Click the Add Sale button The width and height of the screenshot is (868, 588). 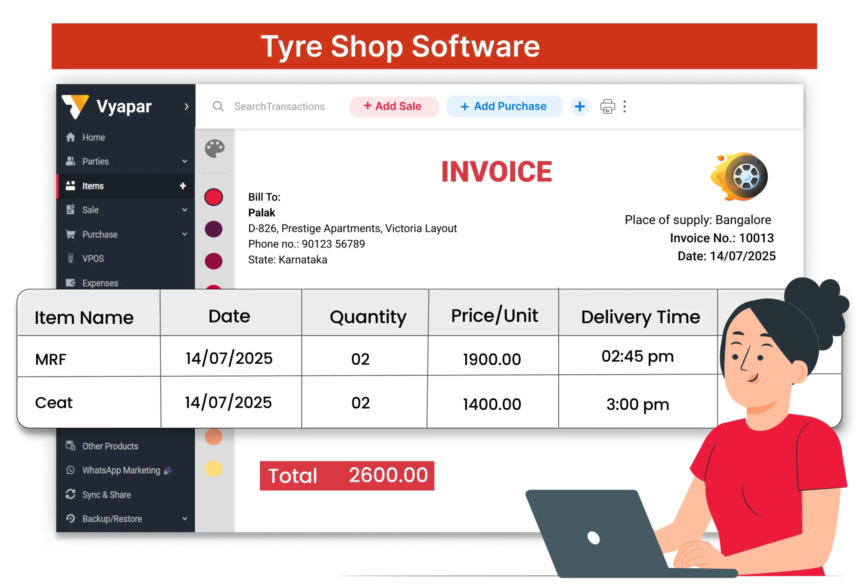[x=393, y=107]
